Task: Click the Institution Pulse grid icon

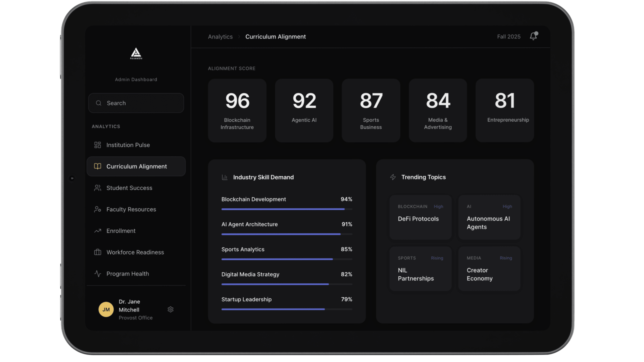Action: pos(98,145)
